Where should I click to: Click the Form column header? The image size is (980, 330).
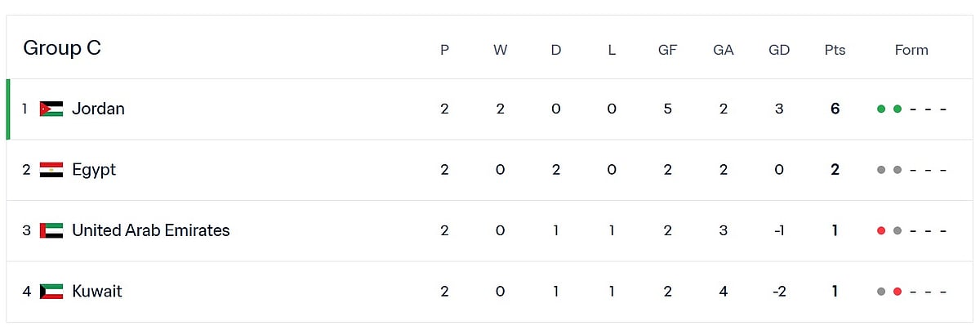(x=911, y=50)
